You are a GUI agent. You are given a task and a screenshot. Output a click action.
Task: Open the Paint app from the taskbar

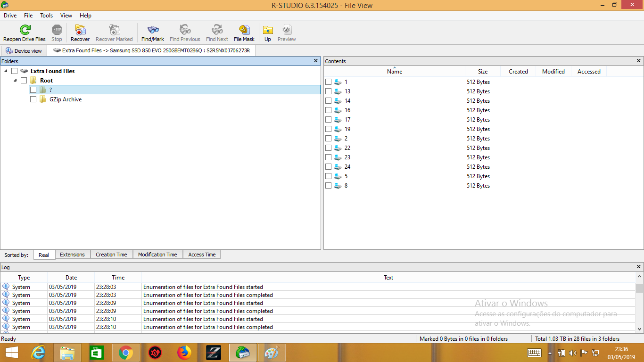click(272, 353)
